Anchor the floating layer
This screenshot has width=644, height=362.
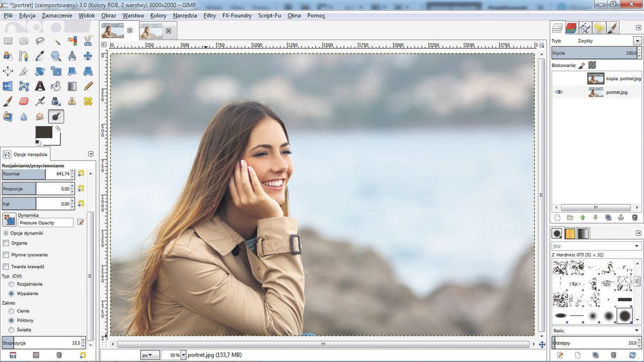pos(621,218)
